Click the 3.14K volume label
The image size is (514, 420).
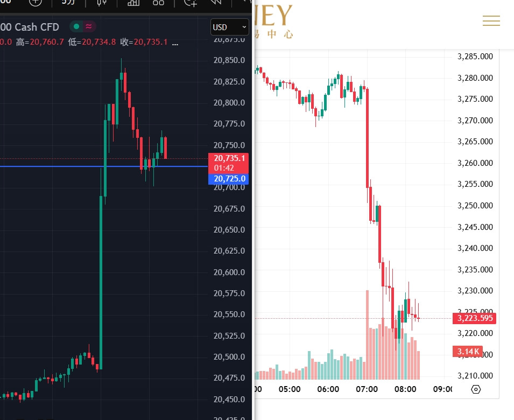coord(468,351)
